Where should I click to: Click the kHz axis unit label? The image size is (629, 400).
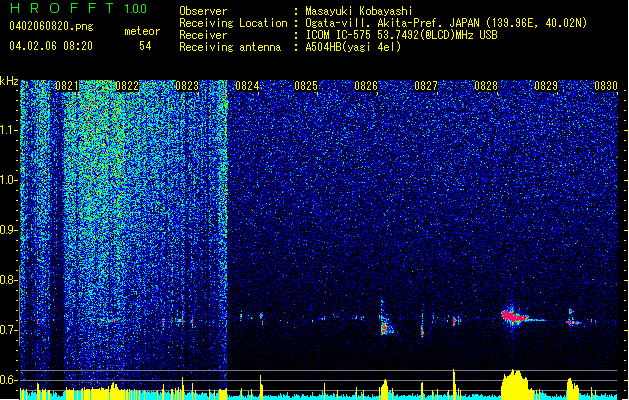[9, 81]
